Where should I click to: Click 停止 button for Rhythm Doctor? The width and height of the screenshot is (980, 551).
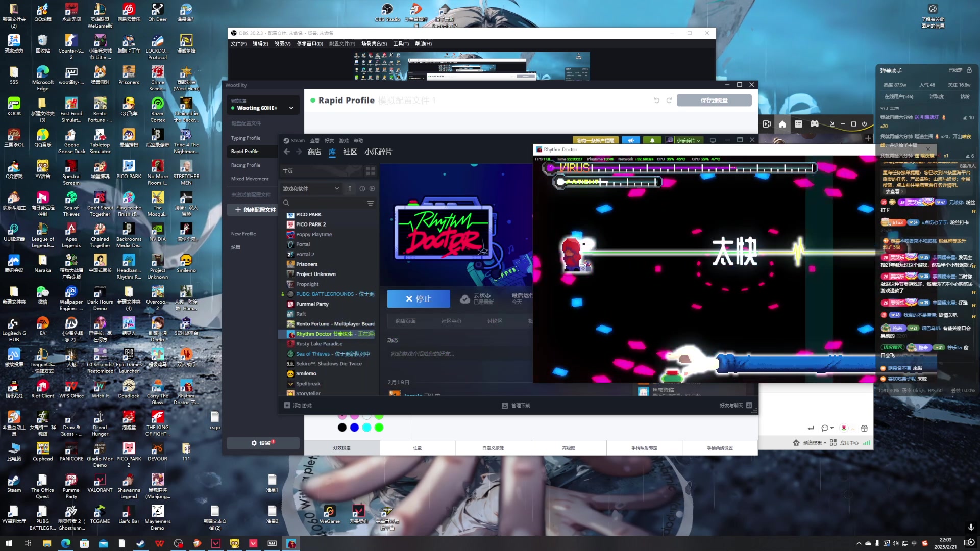click(x=419, y=299)
